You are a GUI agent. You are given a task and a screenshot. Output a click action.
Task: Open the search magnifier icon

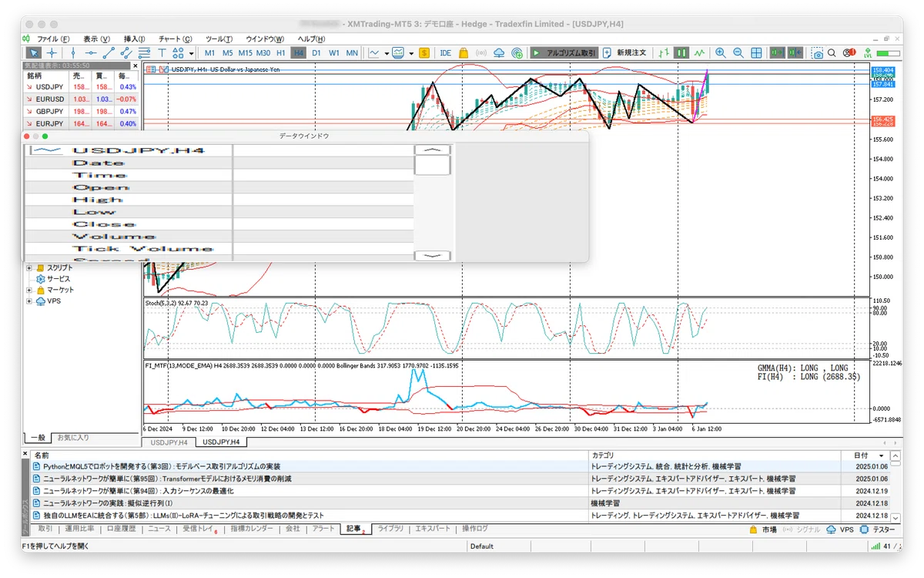(832, 53)
